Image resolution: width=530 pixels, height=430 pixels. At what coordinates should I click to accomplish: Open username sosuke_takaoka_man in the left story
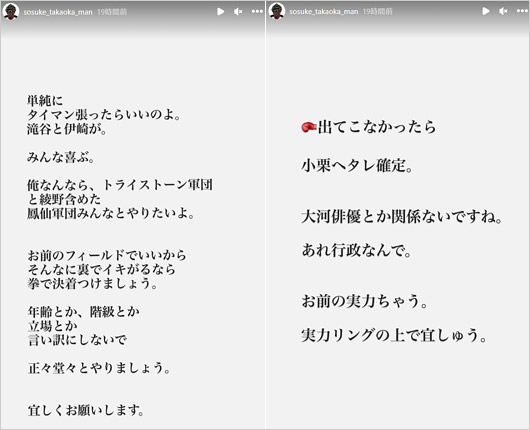click(58, 12)
